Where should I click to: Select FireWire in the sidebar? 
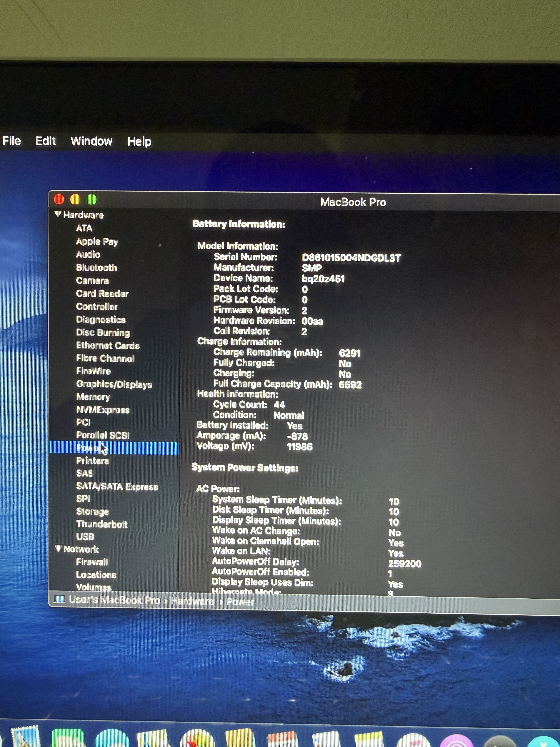[94, 371]
